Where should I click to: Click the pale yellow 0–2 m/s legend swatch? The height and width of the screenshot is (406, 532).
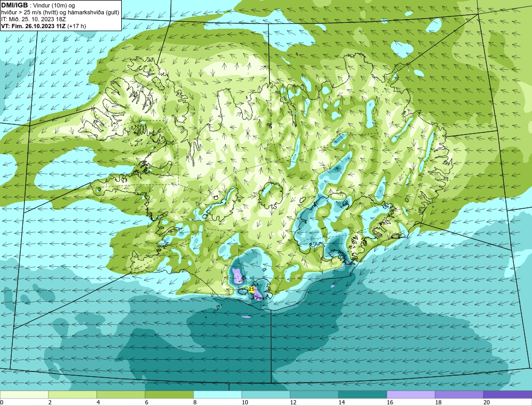point(24,394)
